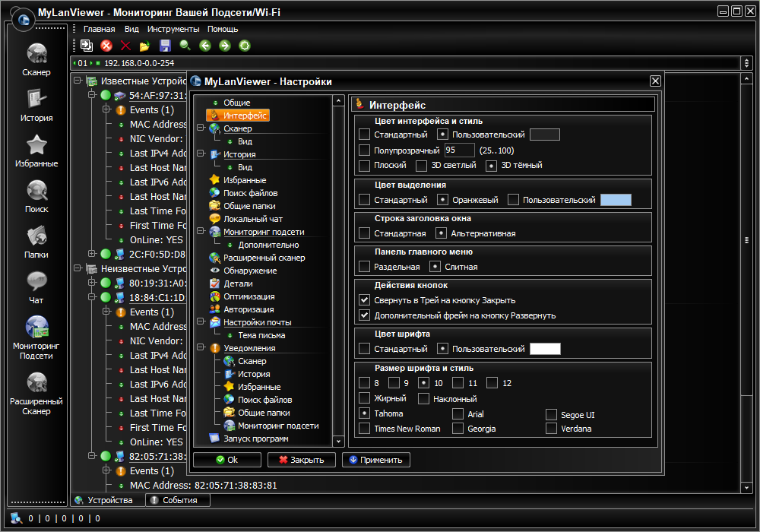
Task: Open Расширенный Сканер sidebar icon
Action: tap(36, 393)
